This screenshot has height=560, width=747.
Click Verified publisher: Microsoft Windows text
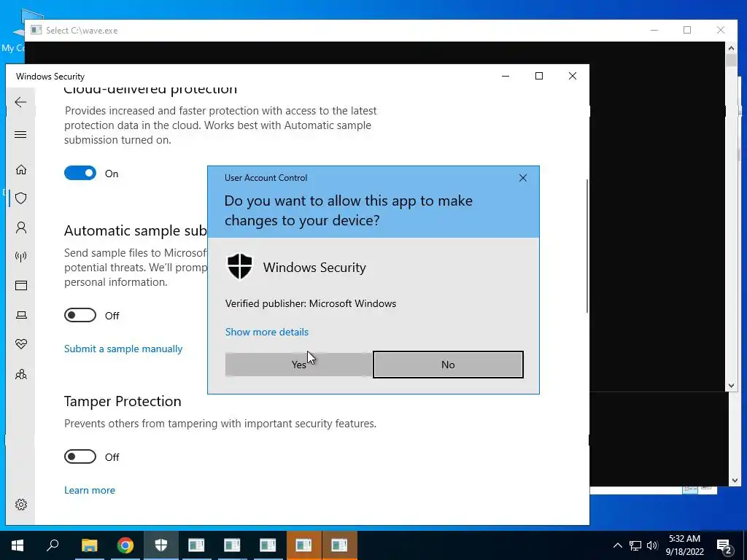pos(311,304)
